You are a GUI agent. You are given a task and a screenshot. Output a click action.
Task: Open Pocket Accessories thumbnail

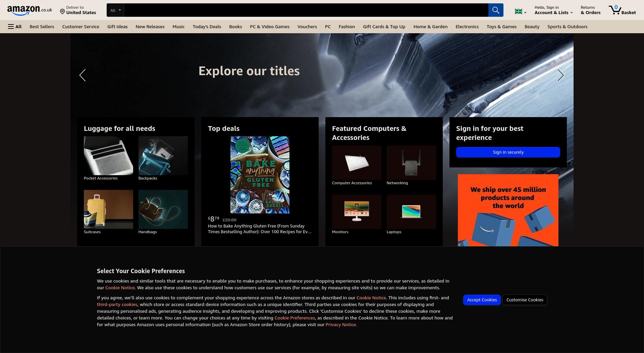(108, 156)
